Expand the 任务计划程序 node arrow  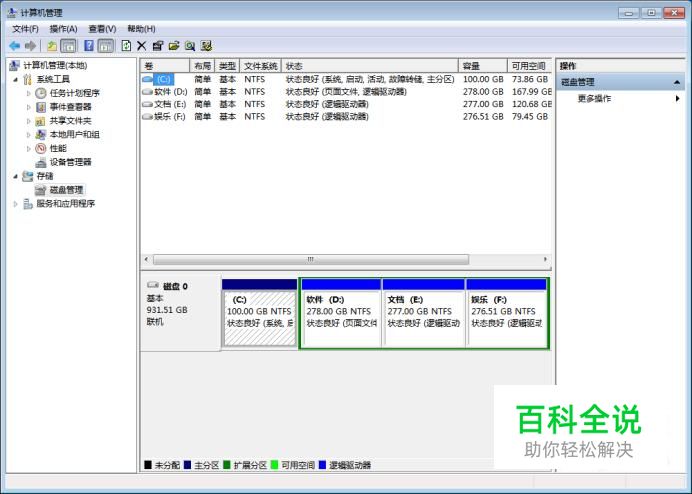click(x=29, y=94)
